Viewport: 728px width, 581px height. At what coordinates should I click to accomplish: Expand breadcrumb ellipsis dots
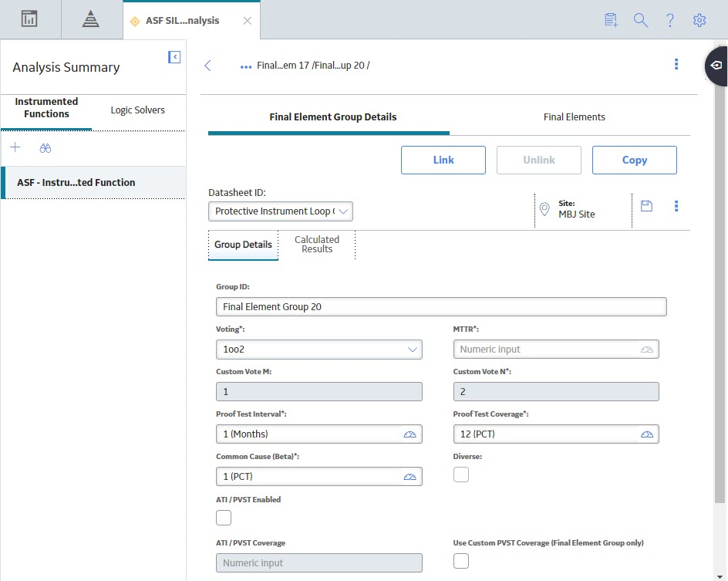point(245,67)
